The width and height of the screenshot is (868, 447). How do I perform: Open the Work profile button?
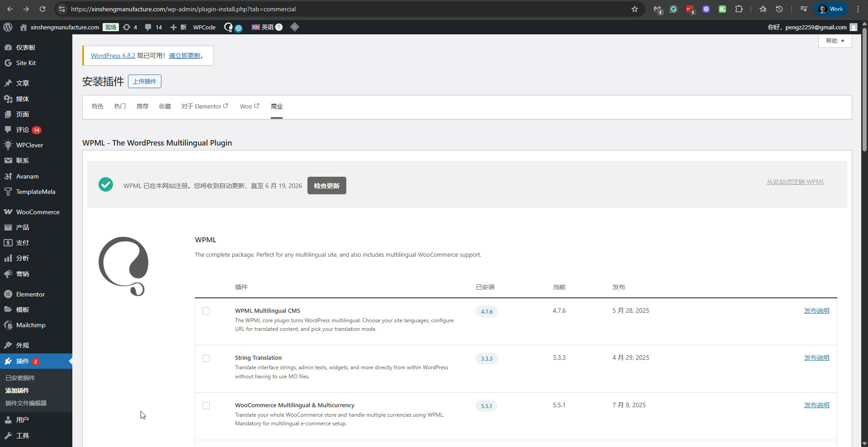click(831, 9)
